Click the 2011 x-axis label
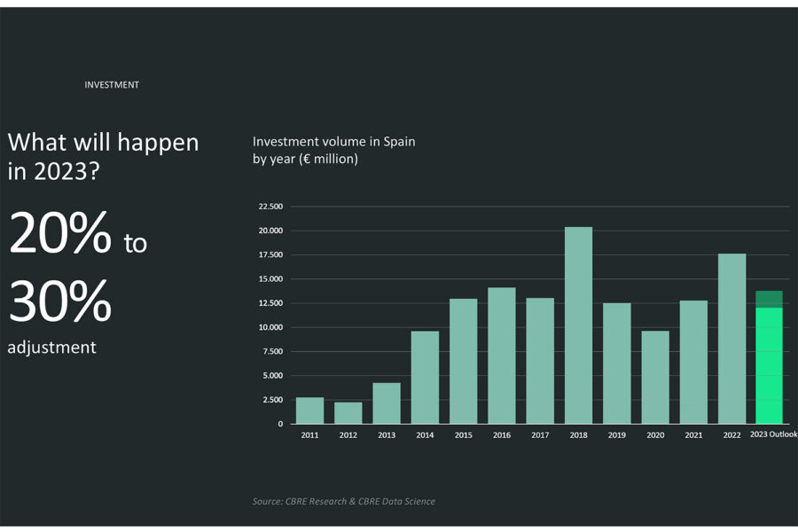Image resolution: width=798 pixels, height=532 pixels. tap(310, 435)
